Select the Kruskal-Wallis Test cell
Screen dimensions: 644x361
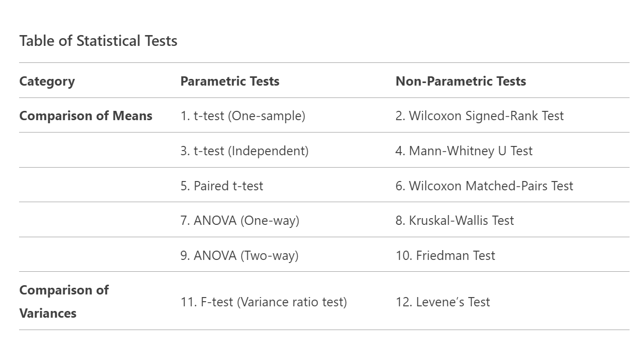pos(455,220)
